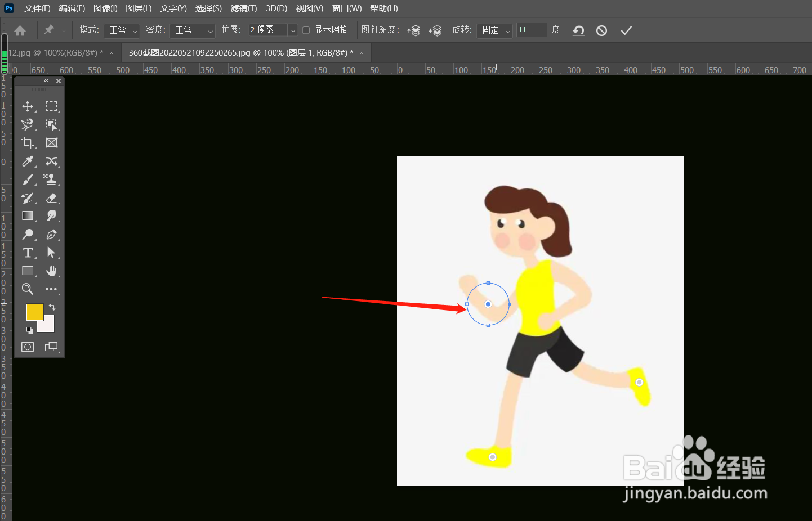The image size is (812, 521).
Task: Select the History Brush tool
Action: (x=28, y=198)
